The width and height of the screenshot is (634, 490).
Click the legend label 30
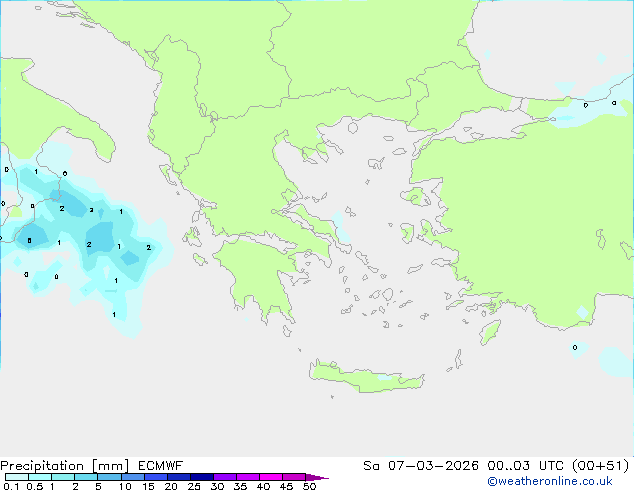217,486
